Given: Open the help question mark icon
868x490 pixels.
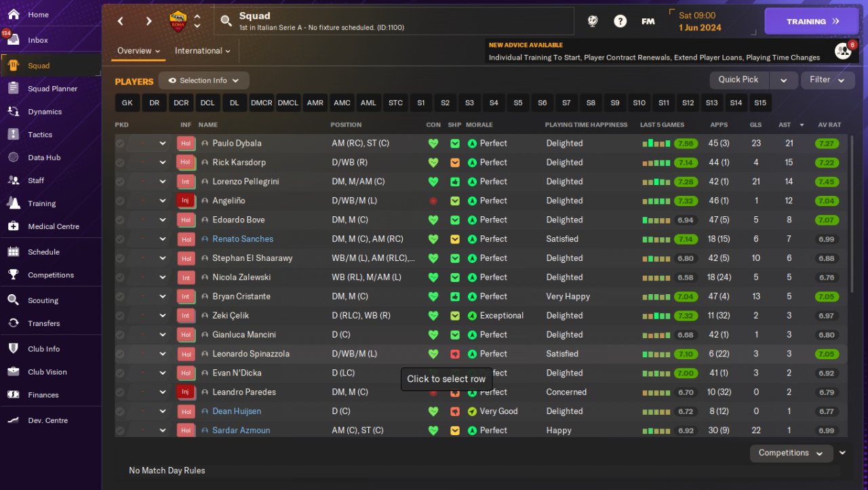Looking at the screenshot, I should 620,21.
